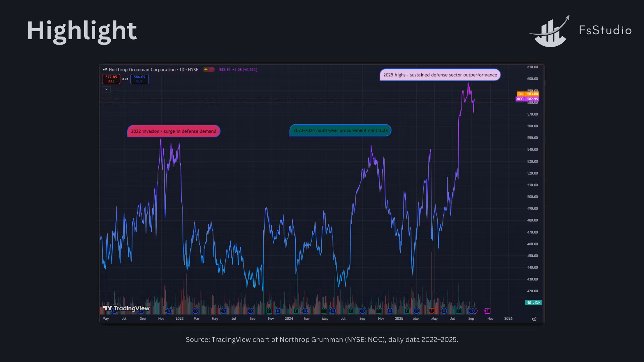Click the SELL button at 577.85
The height and width of the screenshot is (362, 644).
(111, 79)
